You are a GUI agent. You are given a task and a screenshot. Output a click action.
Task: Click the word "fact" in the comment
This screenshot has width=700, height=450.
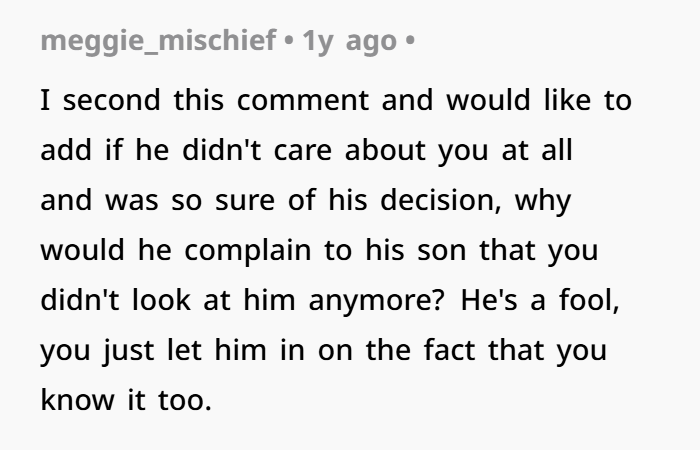[x=449, y=350]
